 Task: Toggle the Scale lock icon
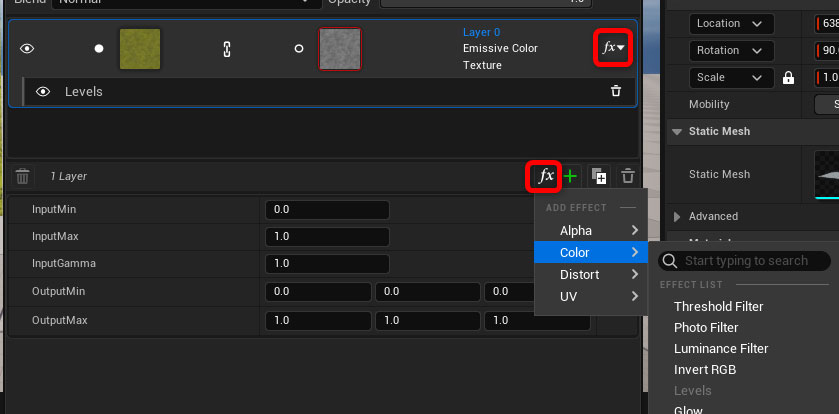tap(788, 78)
